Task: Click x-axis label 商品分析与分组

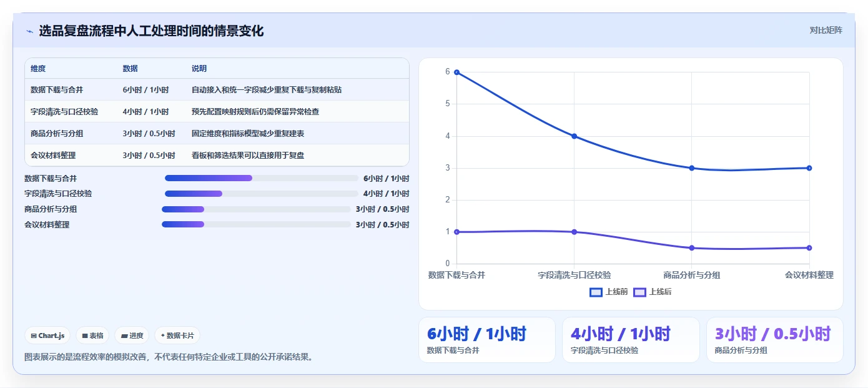Action: [692, 275]
